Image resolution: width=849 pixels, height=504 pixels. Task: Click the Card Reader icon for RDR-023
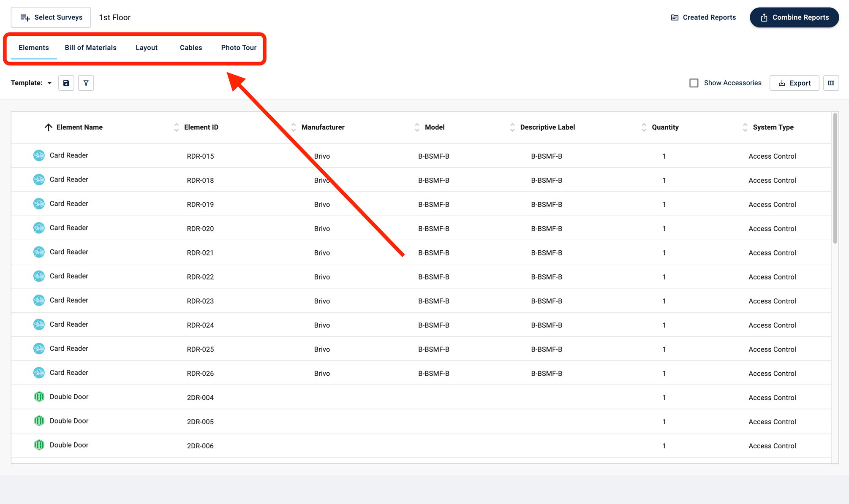(39, 300)
